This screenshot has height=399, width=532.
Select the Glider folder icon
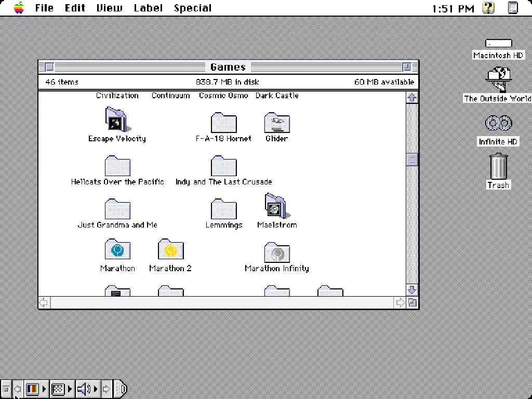point(277,123)
